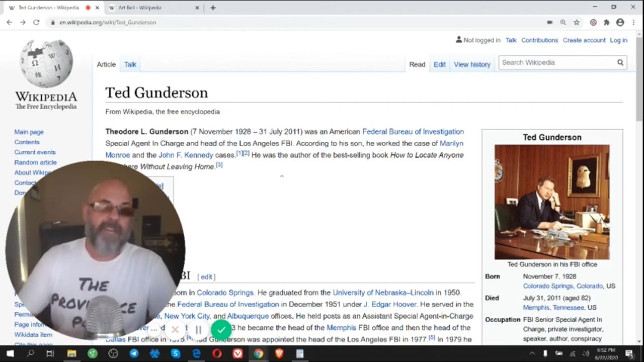Open the View history tab
This screenshot has height=362, width=644.
click(472, 64)
